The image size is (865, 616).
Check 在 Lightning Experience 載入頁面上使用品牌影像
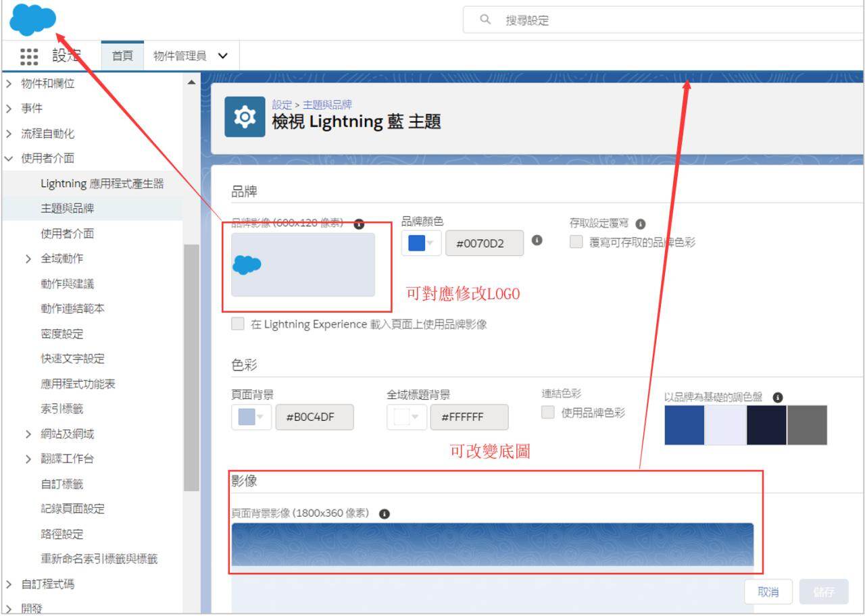tap(238, 324)
